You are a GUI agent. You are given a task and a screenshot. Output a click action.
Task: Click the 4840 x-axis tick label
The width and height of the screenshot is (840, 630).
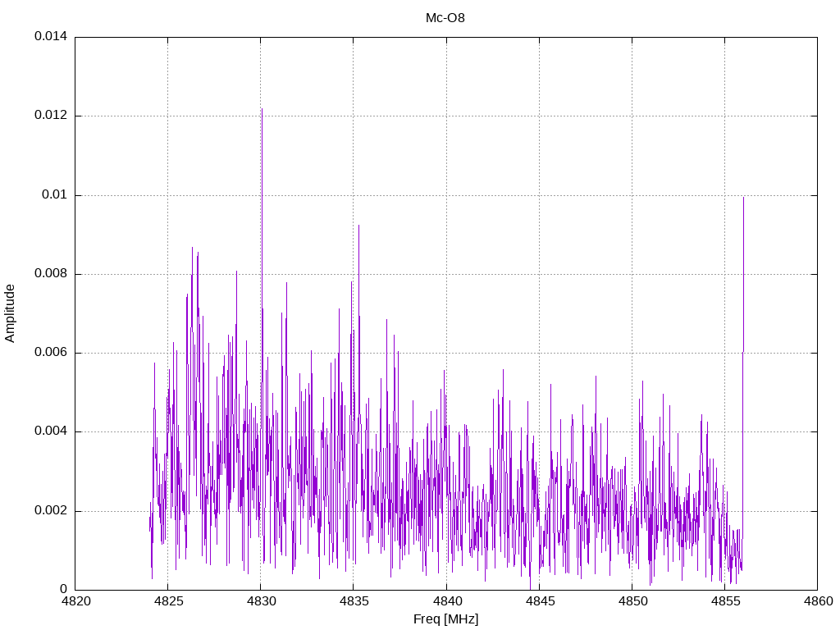tap(447, 601)
